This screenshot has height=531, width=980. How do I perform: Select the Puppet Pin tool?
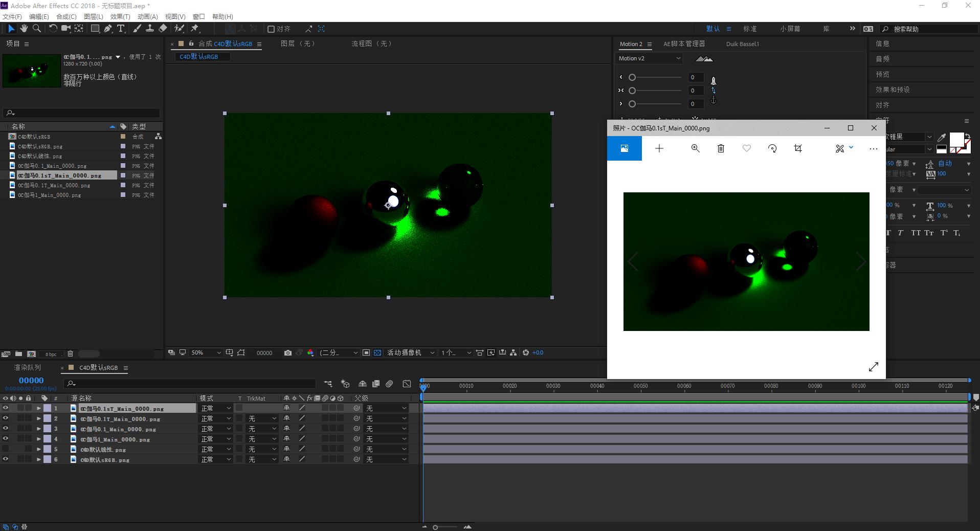[x=195, y=29]
